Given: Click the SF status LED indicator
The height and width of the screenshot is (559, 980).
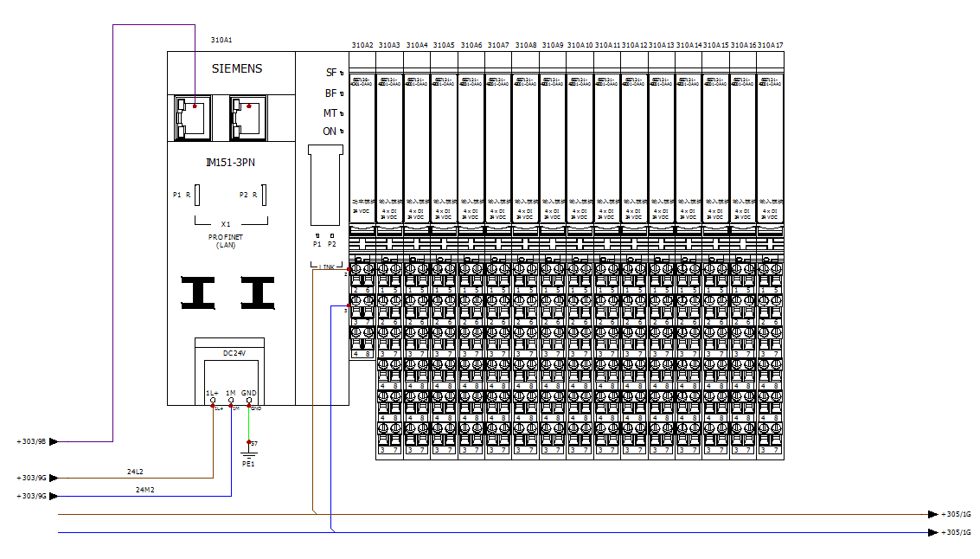Looking at the screenshot, I should coord(342,74).
